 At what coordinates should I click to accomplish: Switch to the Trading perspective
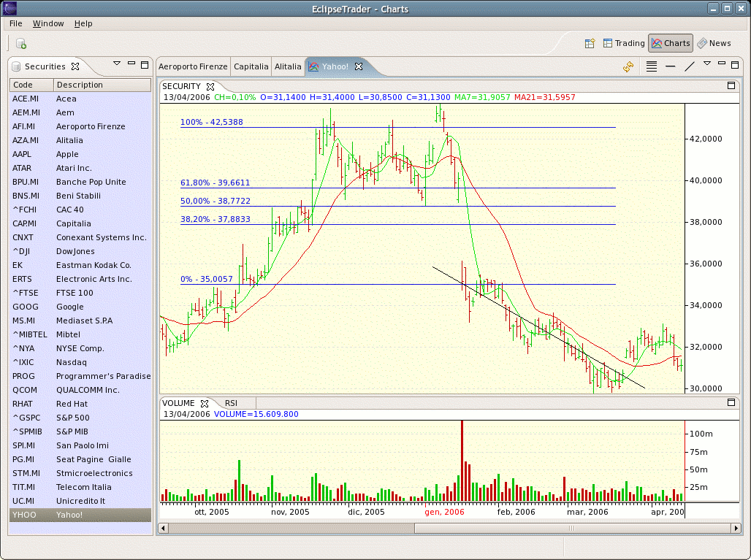pyautogui.click(x=623, y=43)
